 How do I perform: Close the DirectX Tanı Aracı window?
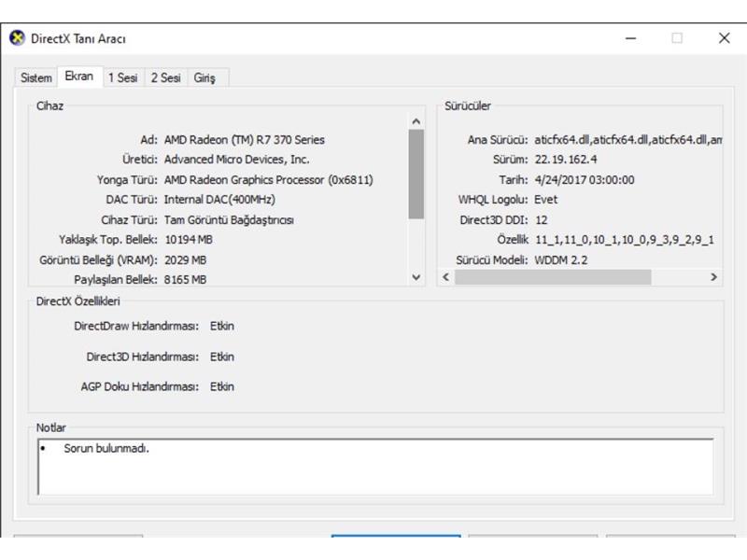725,38
